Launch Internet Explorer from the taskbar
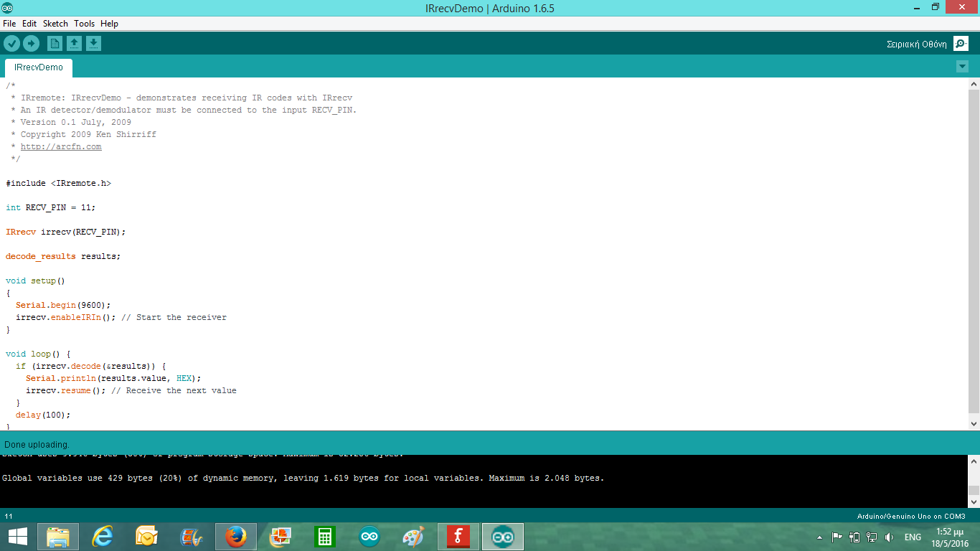980x551 pixels. tap(103, 537)
